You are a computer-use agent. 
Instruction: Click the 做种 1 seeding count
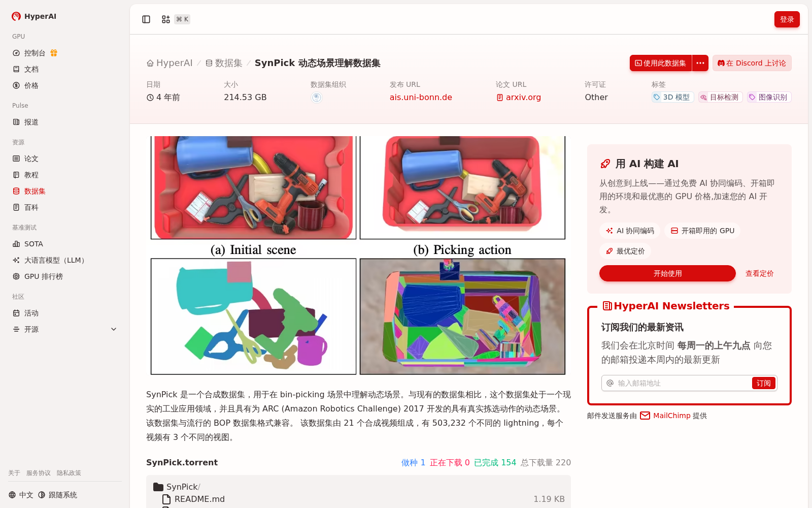click(413, 462)
